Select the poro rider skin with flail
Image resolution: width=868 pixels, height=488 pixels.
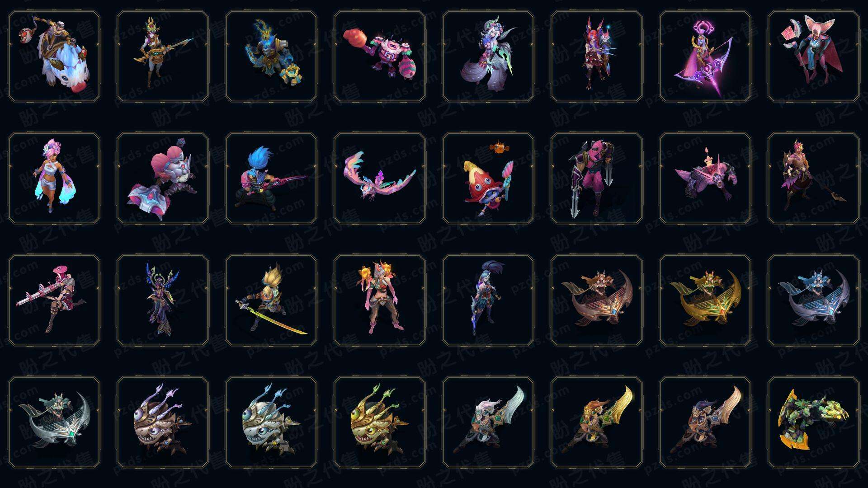54,56
